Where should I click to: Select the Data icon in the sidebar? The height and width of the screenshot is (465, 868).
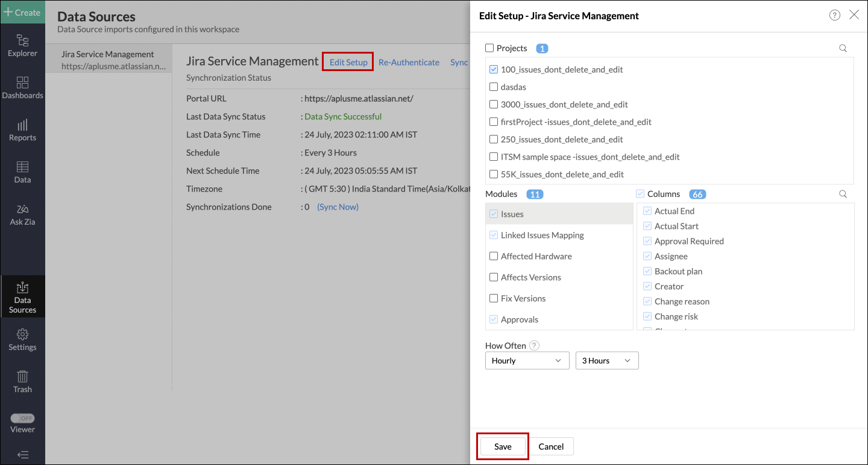coord(22,172)
